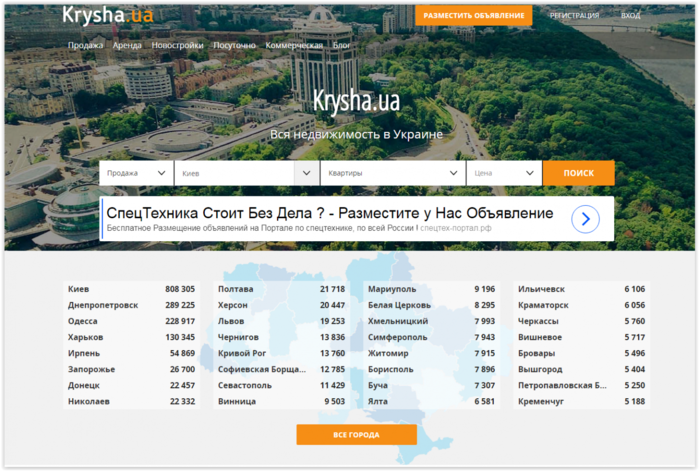Click the 9 196 listing count
699x471 pixels.
pyautogui.click(x=485, y=289)
